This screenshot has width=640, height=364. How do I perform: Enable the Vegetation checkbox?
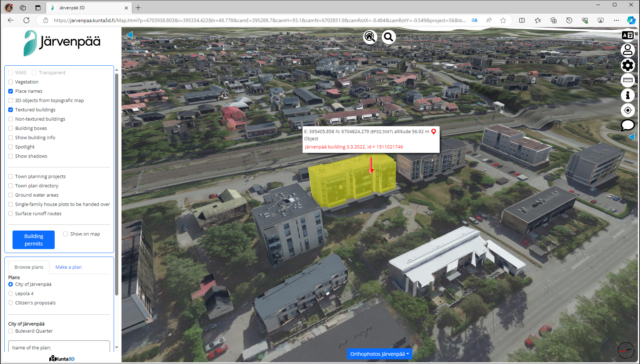[11, 82]
